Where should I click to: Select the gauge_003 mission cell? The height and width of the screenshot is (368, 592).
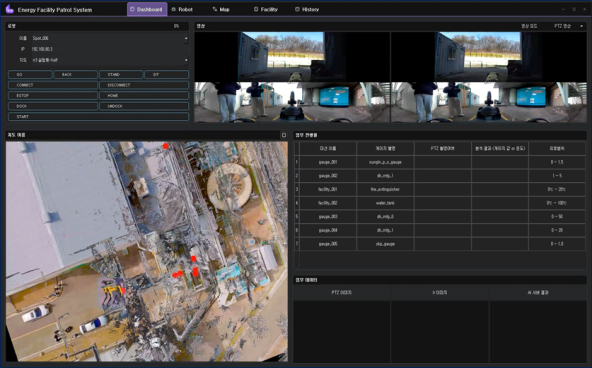pos(328,217)
